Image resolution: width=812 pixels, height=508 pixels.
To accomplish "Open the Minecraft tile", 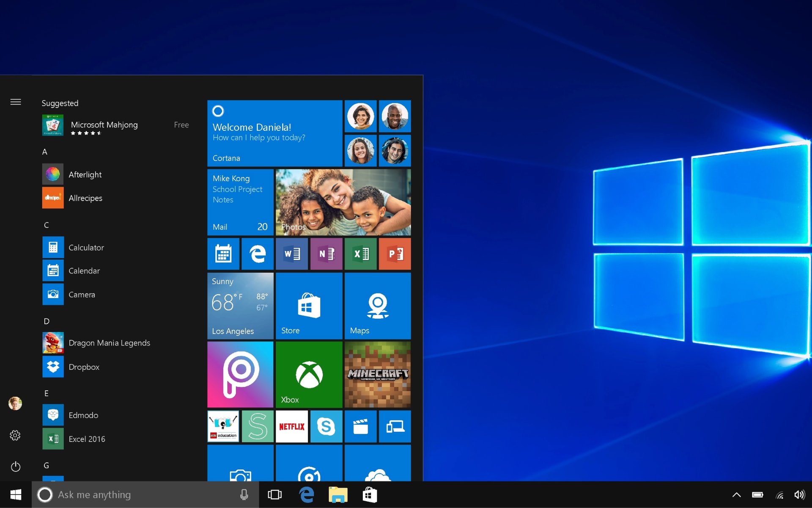I will point(377,375).
